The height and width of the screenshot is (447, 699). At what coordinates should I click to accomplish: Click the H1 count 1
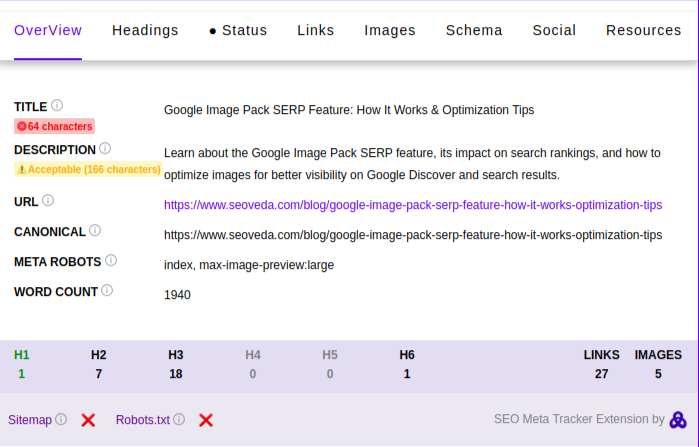click(21, 374)
